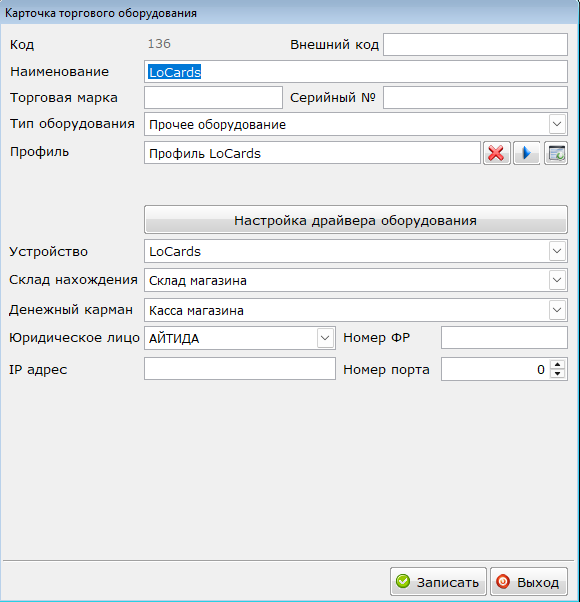Click the Торговая марка input field

click(213, 98)
